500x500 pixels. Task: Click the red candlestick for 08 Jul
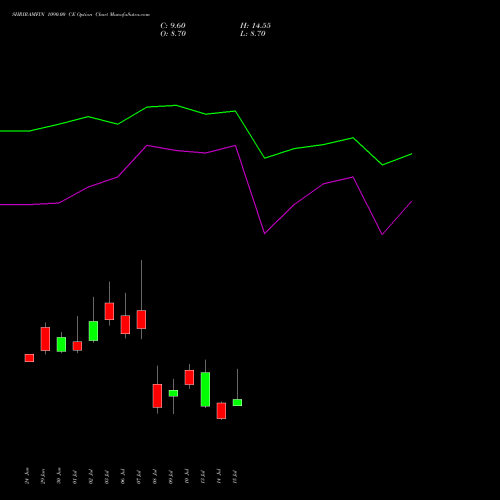coord(157,396)
